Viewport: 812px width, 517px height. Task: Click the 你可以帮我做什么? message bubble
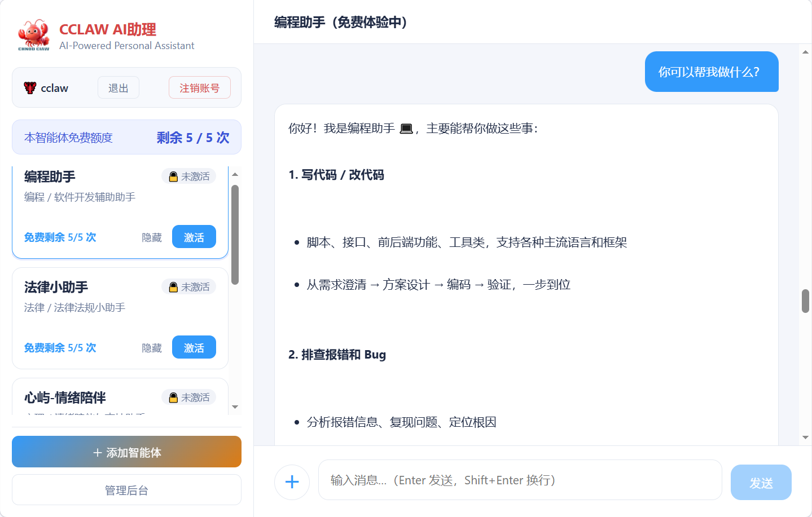tap(712, 72)
